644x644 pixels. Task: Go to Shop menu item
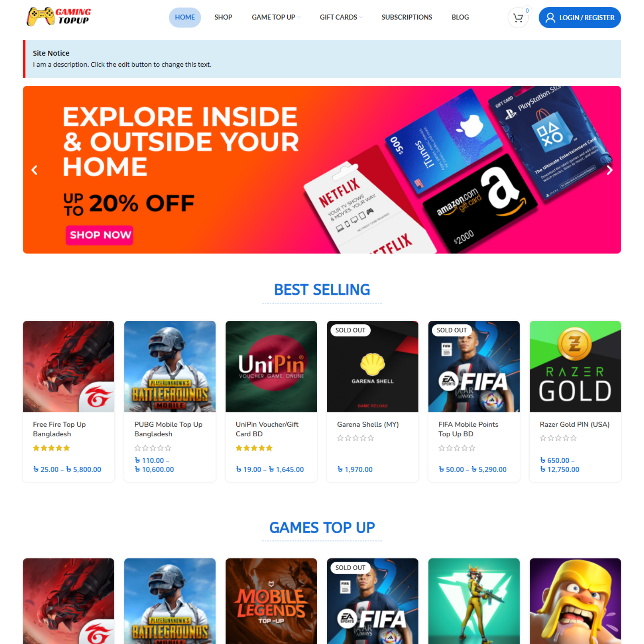pyautogui.click(x=223, y=17)
